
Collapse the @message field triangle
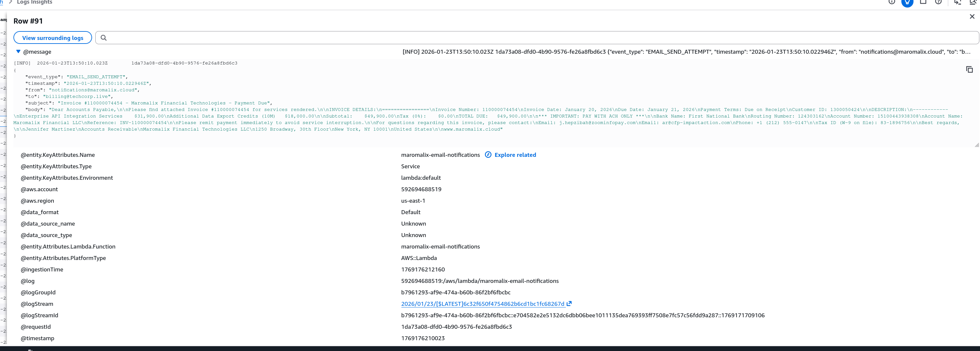(x=18, y=52)
